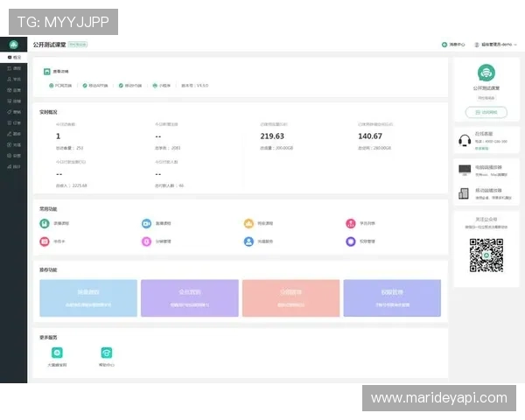Click the PC网校 status checkmark
This screenshot has height=420, width=525.
[51, 86]
